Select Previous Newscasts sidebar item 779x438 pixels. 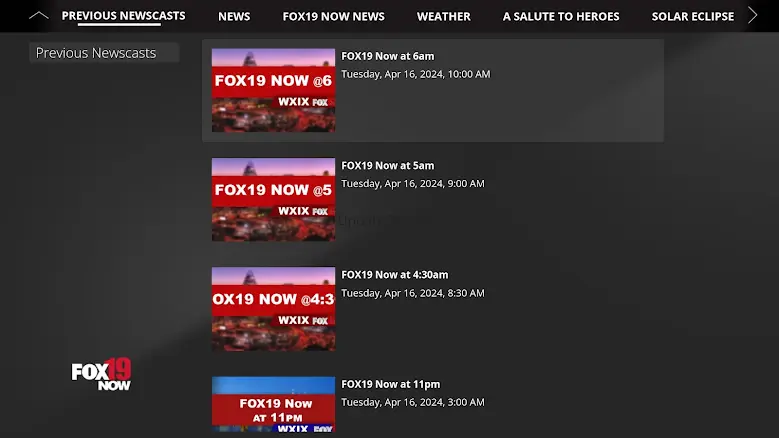coord(104,53)
